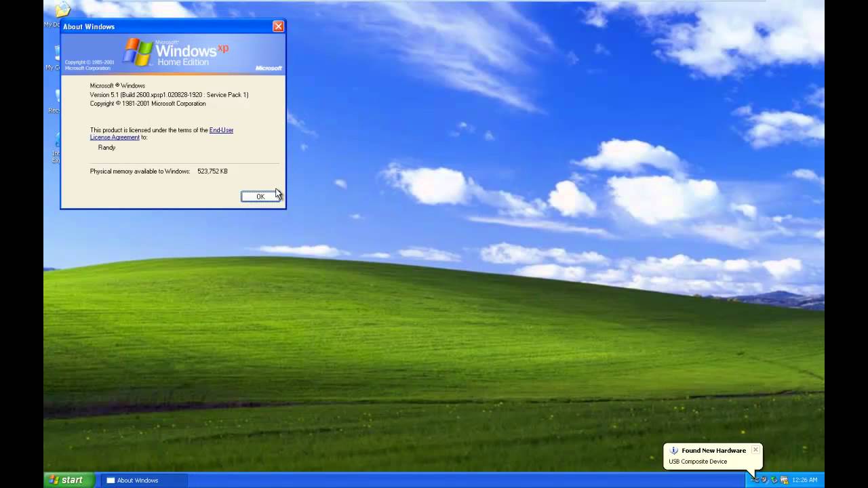The image size is (868, 488).
Task: Dismiss the Found New Hardware balloon
Action: click(755, 450)
